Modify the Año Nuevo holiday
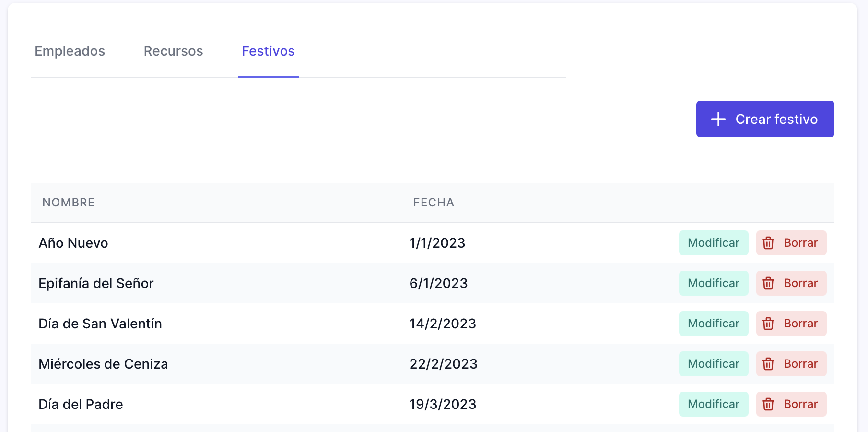Image resolution: width=868 pixels, height=432 pixels. click(x=714, y=243)
